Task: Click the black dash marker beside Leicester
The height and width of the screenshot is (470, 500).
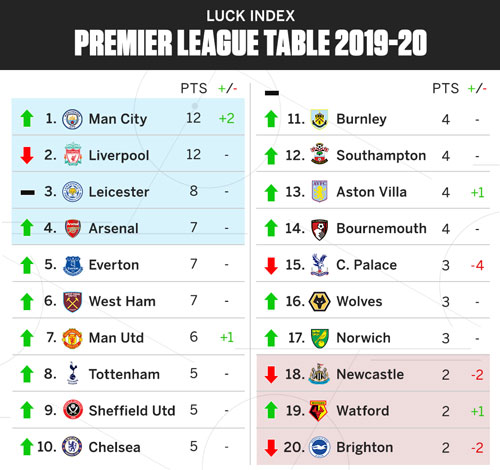Action: pos(27,192)
